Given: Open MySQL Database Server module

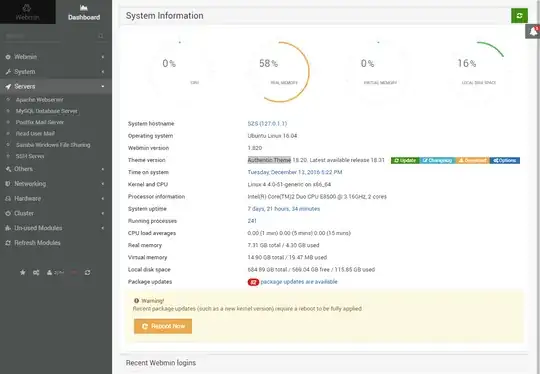Looking at the screenshot, I should point(46,111).
